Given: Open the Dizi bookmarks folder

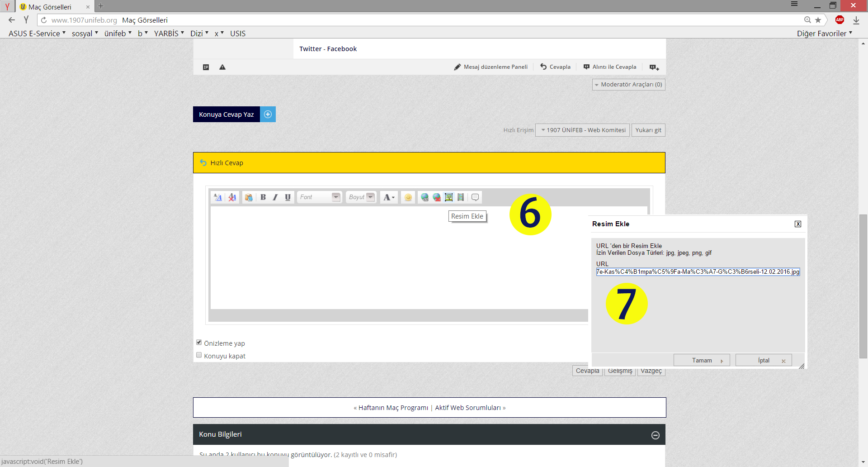Looking at the screenshot, I should coord(199,33).
